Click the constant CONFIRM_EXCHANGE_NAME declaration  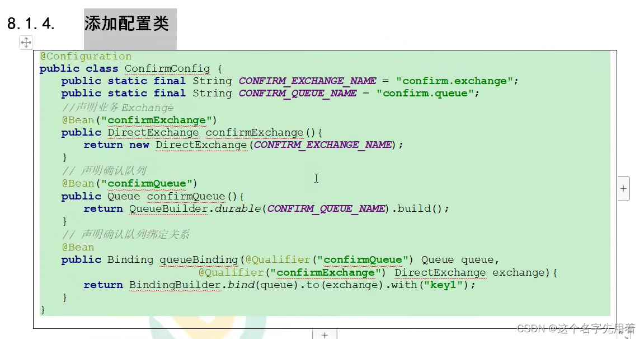(307, 81)
